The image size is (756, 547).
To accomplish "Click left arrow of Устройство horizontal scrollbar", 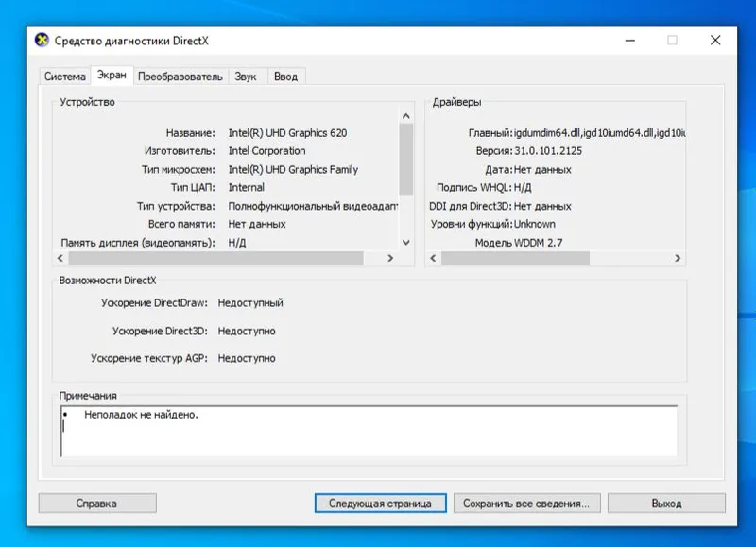I will [60, 258].
